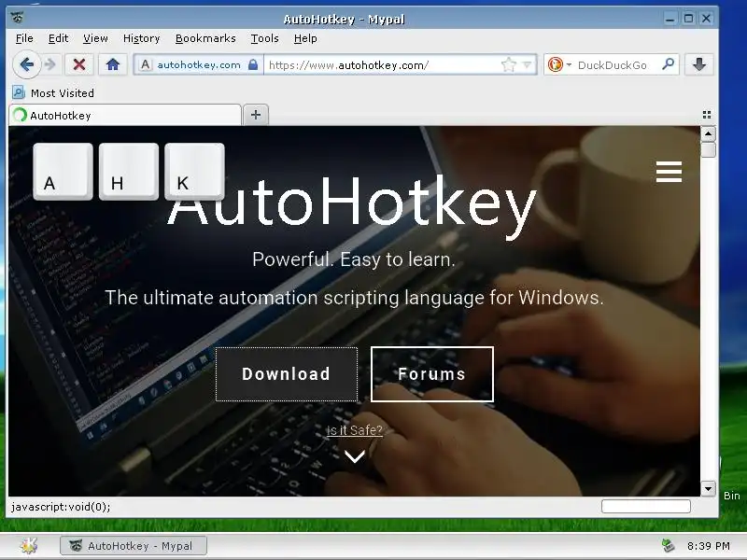Open the URL history dropdown arrow
747x560 pixels.
[527, 64]
